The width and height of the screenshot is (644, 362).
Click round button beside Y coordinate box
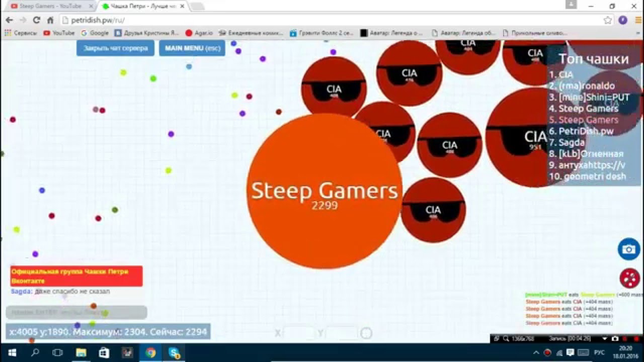[x=366, y=333]
